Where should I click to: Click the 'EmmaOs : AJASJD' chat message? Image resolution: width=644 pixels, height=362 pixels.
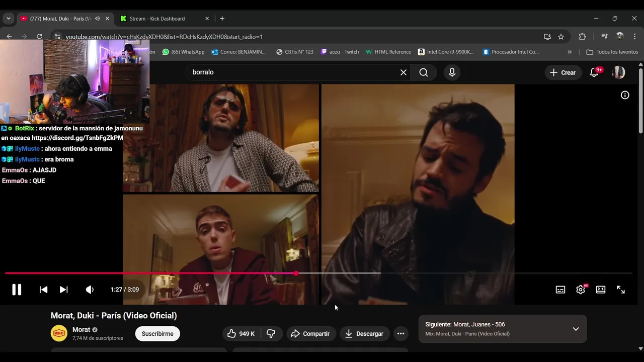29,170
